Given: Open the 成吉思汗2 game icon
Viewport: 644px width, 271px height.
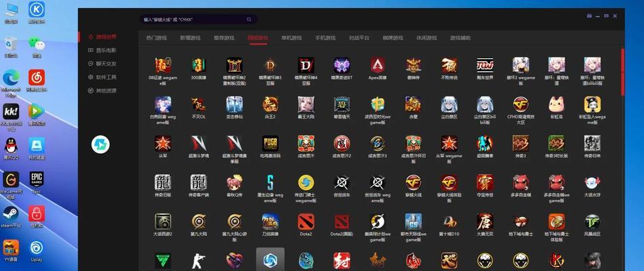Looking at the screenshot, I should [x=342, y=144].
